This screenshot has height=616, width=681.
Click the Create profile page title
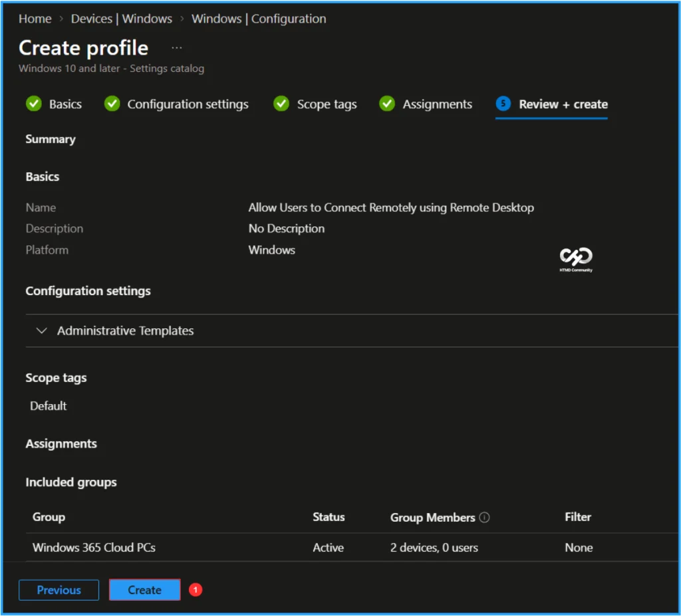click(83, 48)
